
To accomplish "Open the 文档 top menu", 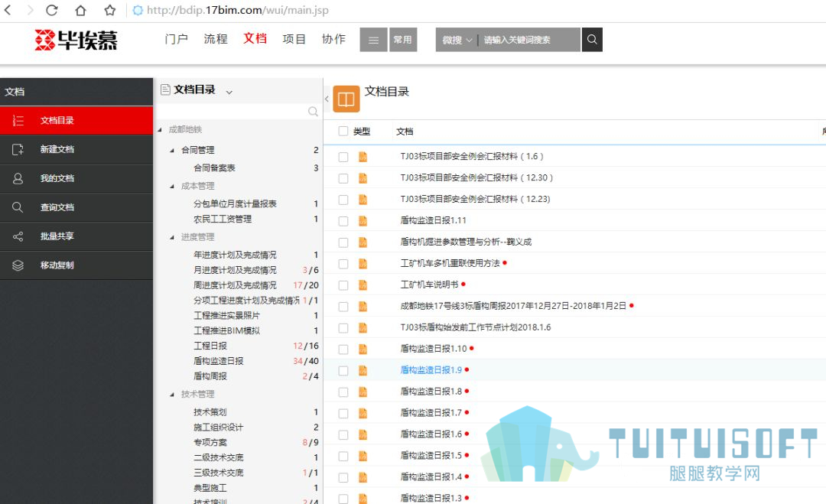I will tap(255, 38).
